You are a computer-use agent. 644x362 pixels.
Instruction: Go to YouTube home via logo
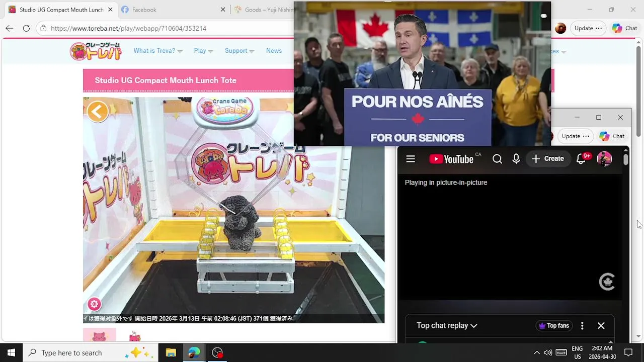point(451,159)
